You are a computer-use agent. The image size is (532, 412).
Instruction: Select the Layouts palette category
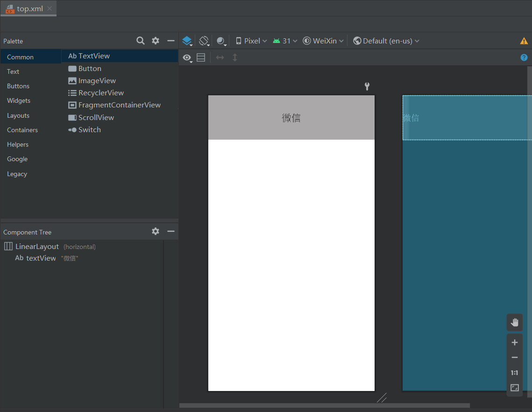click(x=18, y=115)
